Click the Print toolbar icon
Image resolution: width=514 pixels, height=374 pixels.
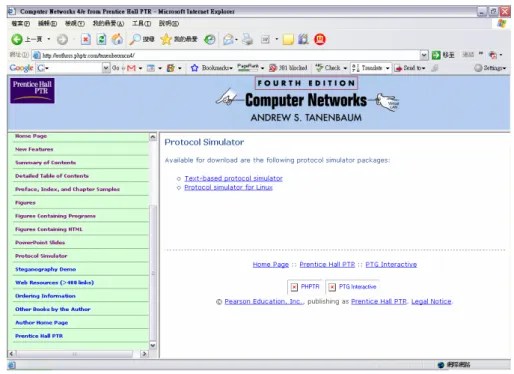coord(248,39)
